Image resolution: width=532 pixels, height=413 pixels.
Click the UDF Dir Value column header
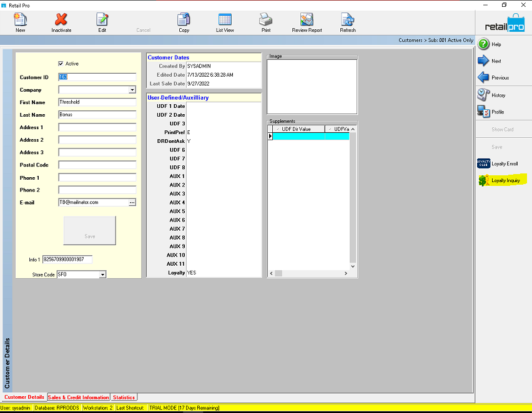click(x=298, y=129)
